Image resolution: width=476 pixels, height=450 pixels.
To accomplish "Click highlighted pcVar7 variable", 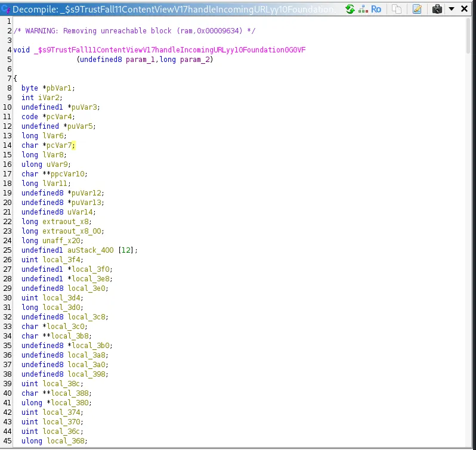I will click(x=58, y=145).
